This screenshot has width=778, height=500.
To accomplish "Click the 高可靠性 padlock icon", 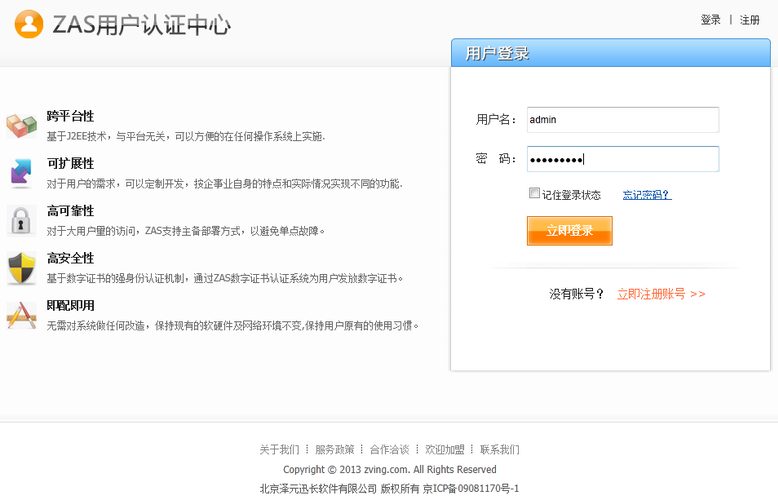I will pos(21,221).
